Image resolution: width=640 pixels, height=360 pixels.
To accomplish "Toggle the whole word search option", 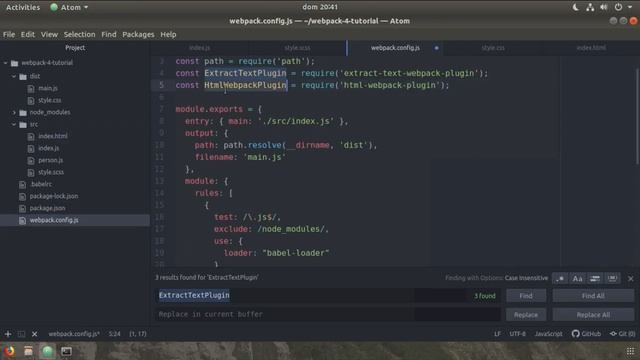I will click(612, 278).
